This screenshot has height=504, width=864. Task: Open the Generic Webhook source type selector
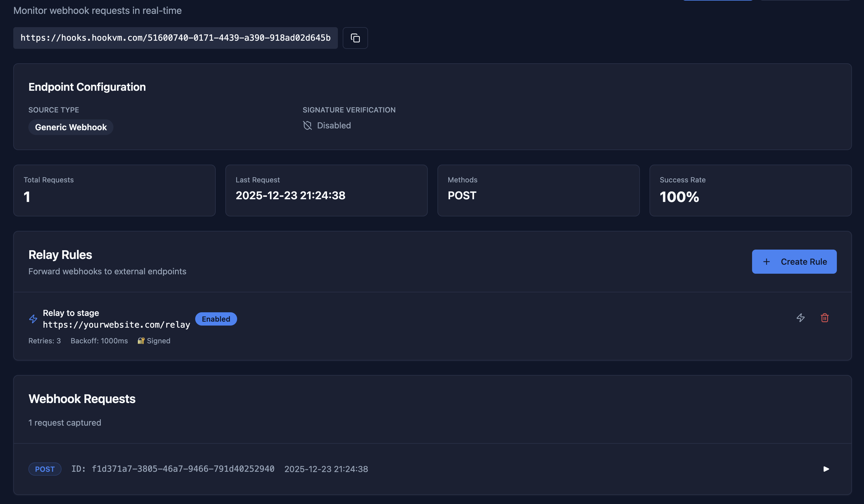[x=71, y=127]
